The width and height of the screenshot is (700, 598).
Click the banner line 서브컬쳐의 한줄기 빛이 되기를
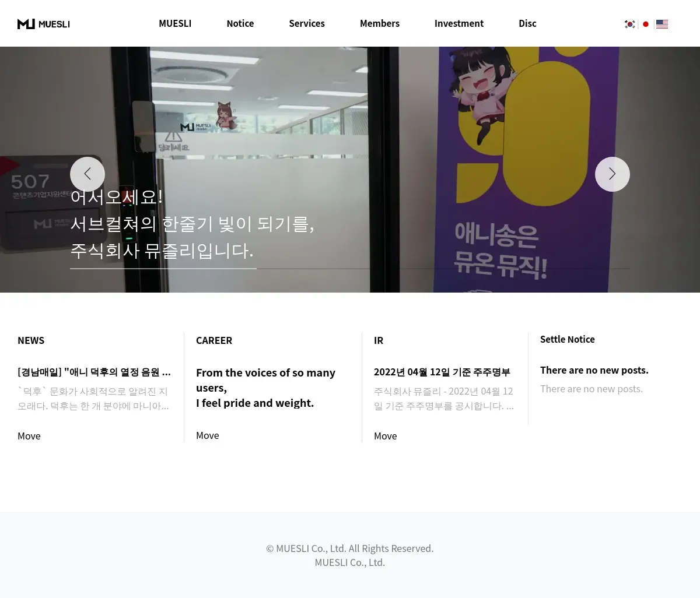[192, 224]
